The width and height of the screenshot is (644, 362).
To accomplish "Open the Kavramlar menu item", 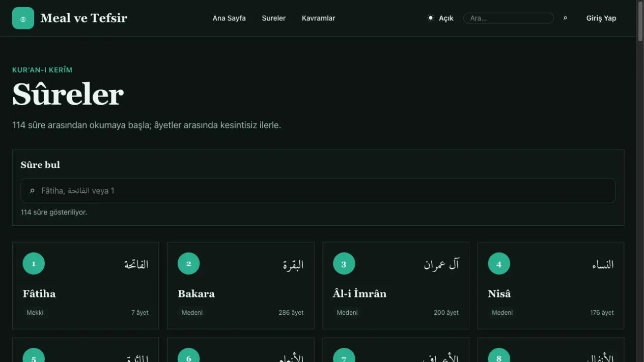I will 318,18.
